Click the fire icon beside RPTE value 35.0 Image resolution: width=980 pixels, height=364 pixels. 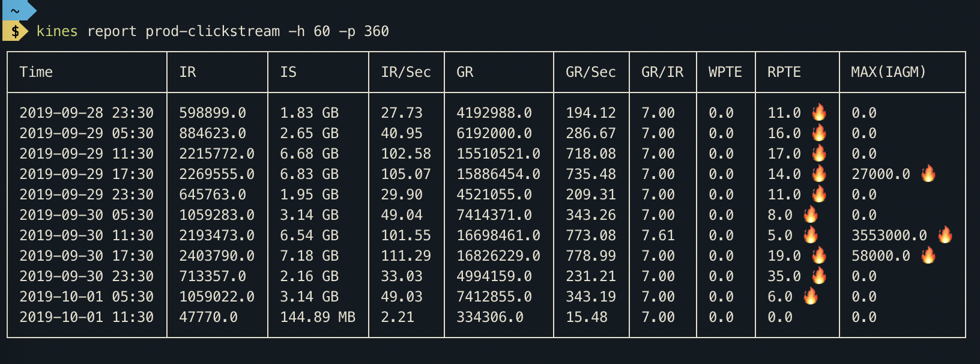click(819, 276)
